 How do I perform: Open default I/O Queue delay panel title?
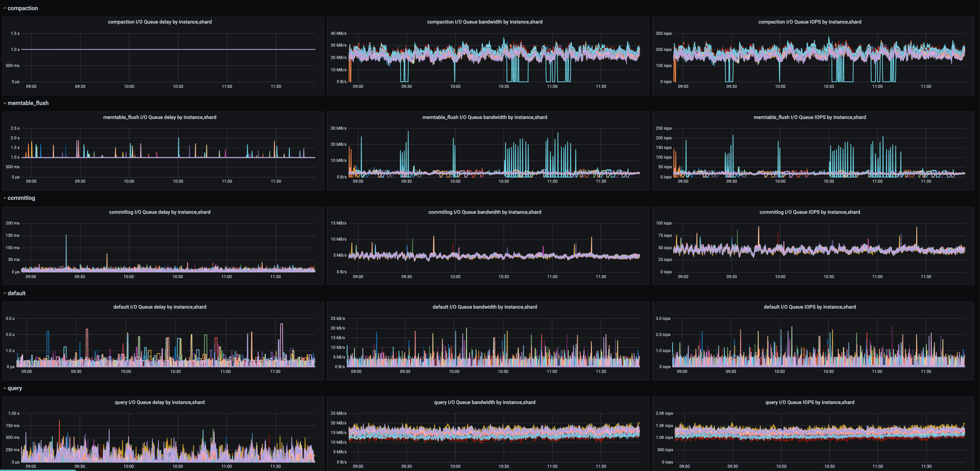tap(159, 307)
